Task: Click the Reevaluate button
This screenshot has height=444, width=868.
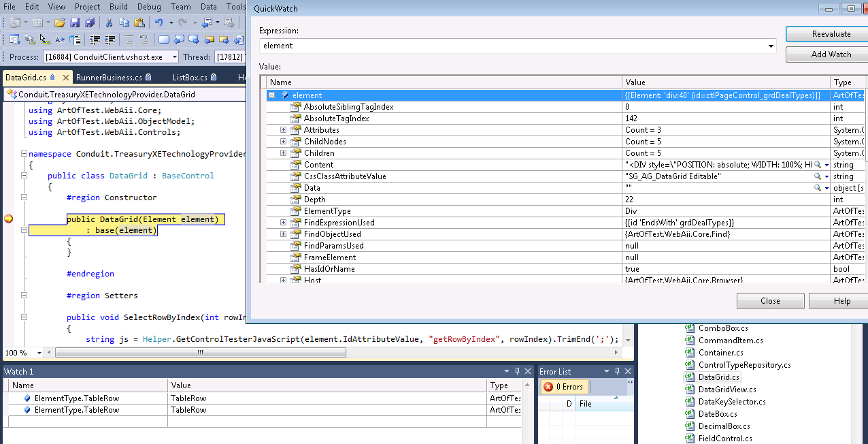Action: [831, 34]
